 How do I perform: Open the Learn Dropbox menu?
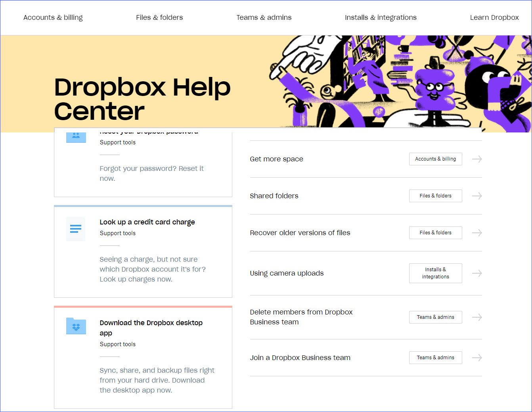pos(494,17)
